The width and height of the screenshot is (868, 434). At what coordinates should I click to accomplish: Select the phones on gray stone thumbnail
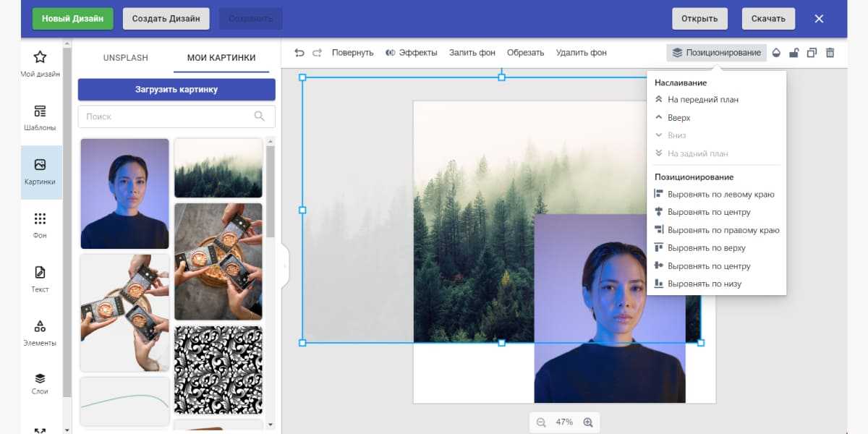coord(218,261)
